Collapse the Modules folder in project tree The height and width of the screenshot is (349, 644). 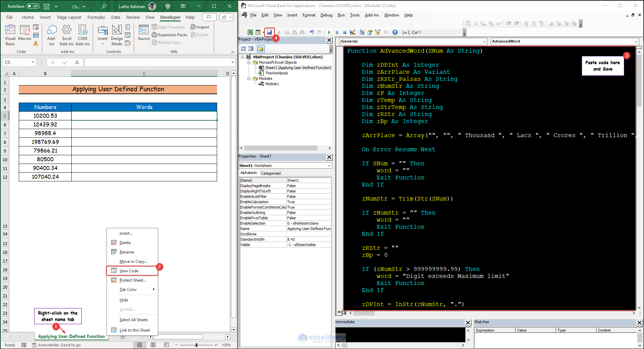249,78
